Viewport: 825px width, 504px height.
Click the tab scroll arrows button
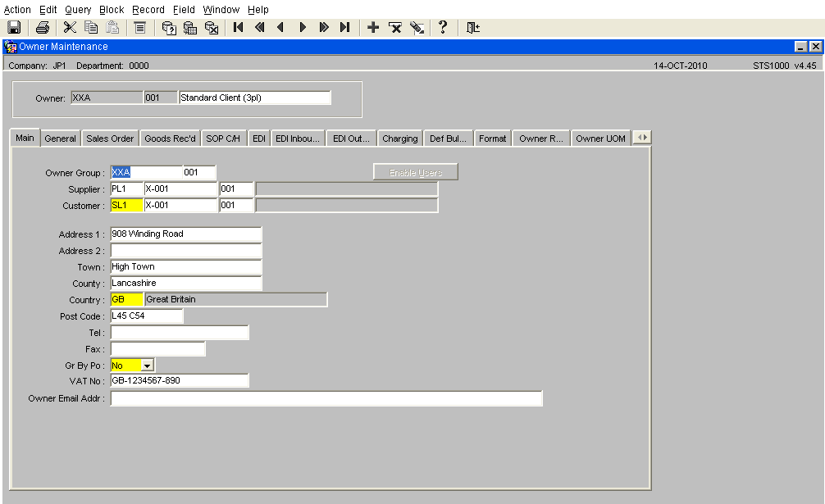click(642, 137)
